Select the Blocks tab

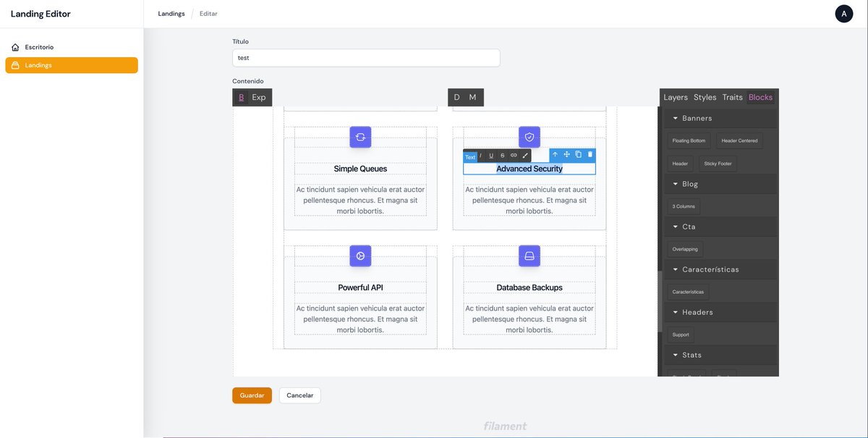point(760,97)
